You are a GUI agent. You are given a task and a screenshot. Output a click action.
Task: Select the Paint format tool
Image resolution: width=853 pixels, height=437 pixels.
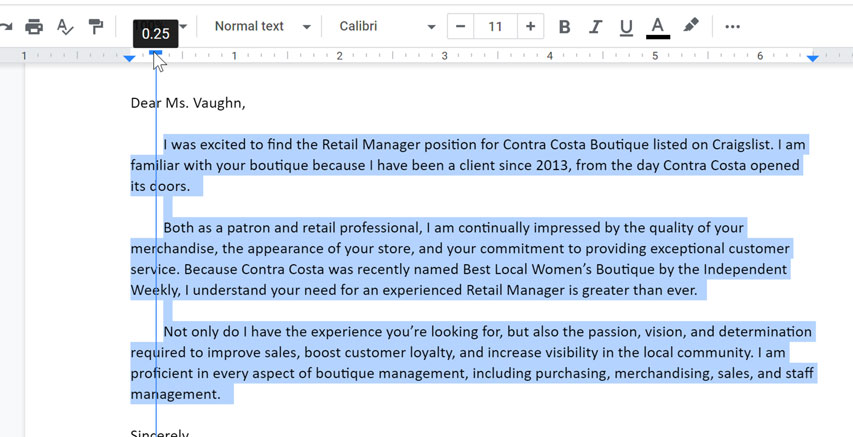coord(96,27)
